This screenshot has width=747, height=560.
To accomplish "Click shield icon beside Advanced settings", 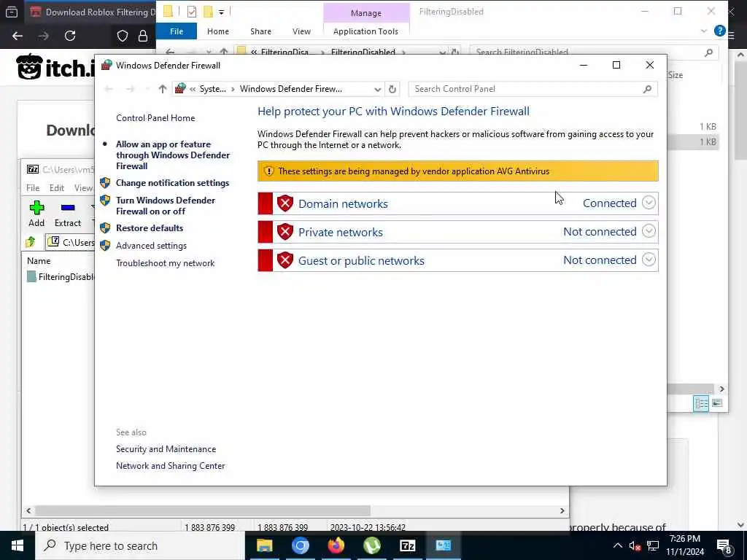I will tap(105, 246).
